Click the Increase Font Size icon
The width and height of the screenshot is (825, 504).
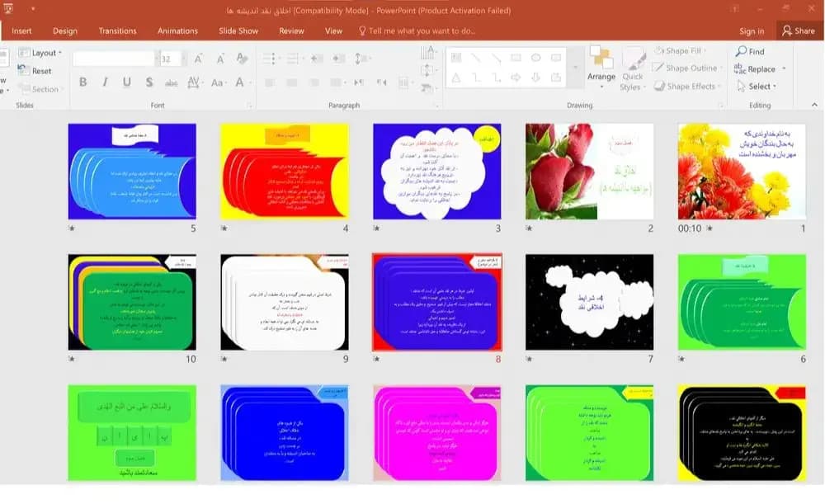(198, 59)
